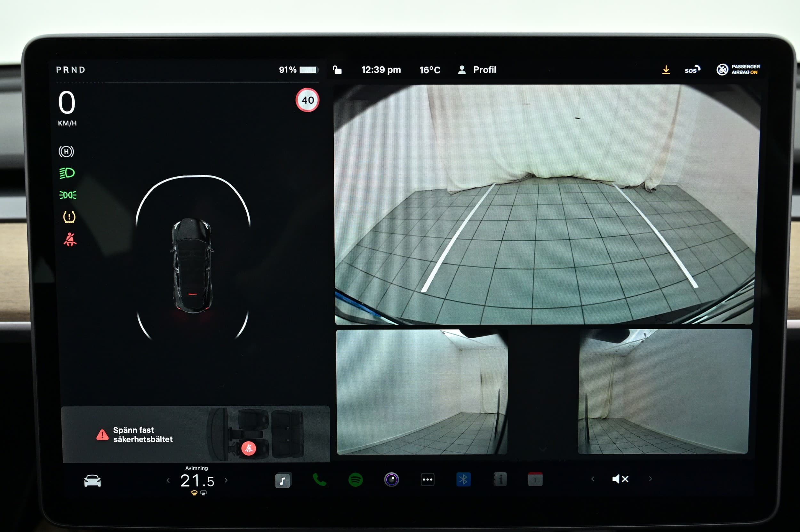Select the left side repeater camera view

click(x=422, y=392)
